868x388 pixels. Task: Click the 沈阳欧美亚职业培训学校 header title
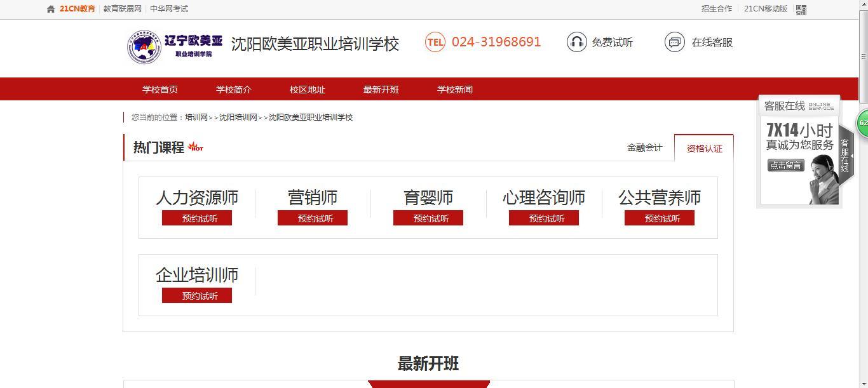pos(315,44)
